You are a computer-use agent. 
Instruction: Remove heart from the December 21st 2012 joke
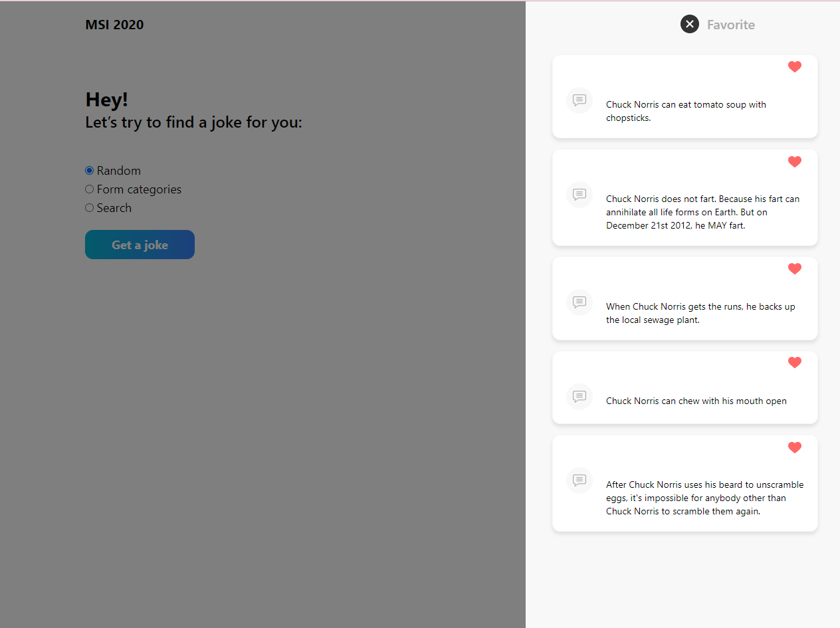pos(795,161)
